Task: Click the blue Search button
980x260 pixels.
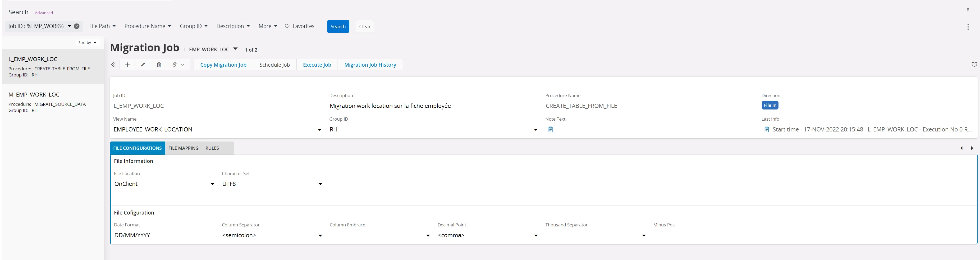Action: (338, 26)
